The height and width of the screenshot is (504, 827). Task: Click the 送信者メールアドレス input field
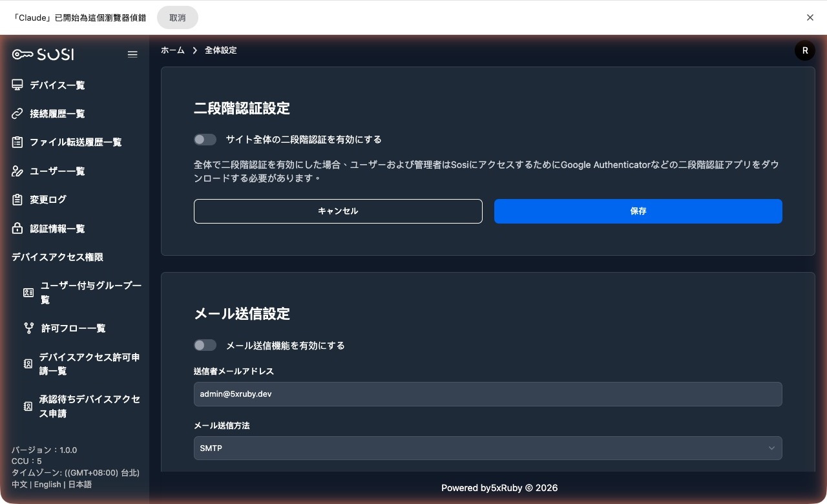[488, 394]
